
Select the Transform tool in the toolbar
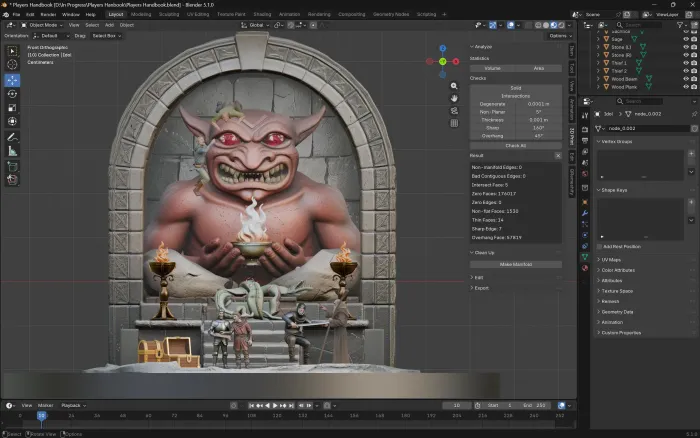click(x=12, y=121)
